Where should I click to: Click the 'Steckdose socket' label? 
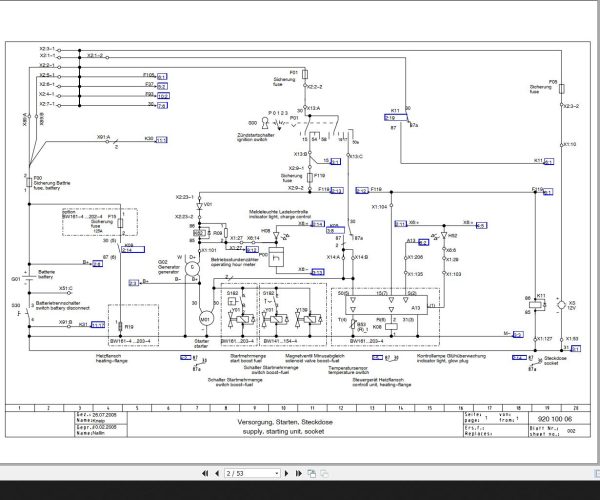pyautogui.click(x=555, y=361)
